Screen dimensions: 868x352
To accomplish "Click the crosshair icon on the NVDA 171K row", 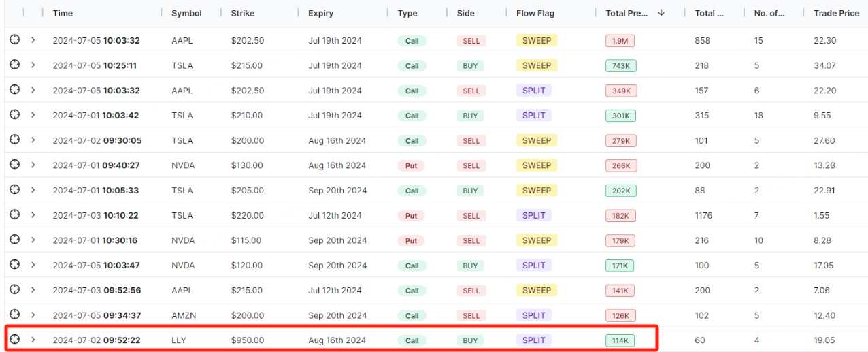I will point(15,265).
